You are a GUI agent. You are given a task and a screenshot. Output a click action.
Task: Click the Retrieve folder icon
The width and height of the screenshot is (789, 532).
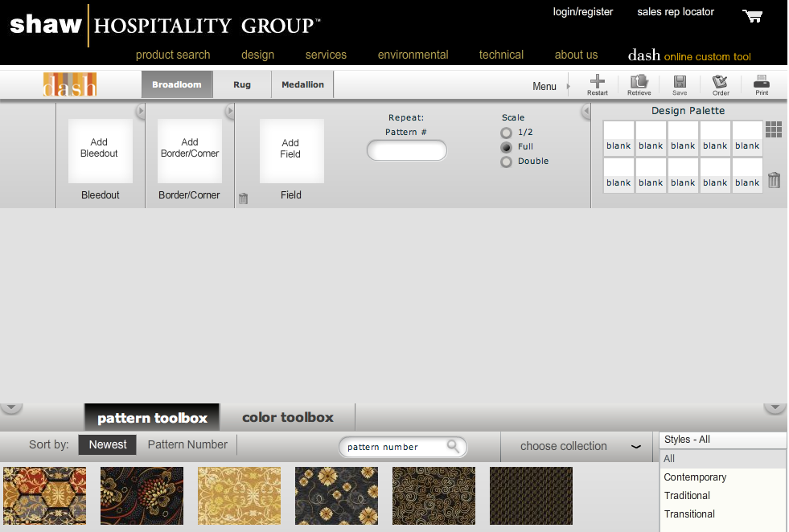(x=639, y=81)
